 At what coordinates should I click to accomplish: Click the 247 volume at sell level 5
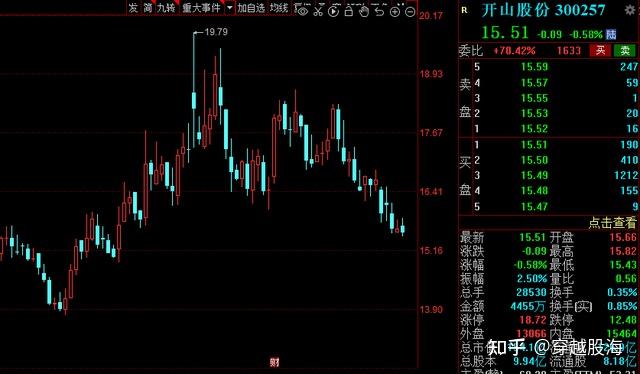coord(629,67)
